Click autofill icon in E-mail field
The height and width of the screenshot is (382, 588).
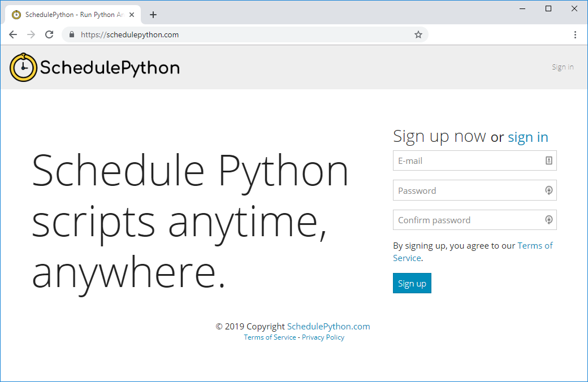[x=548, y=160]
